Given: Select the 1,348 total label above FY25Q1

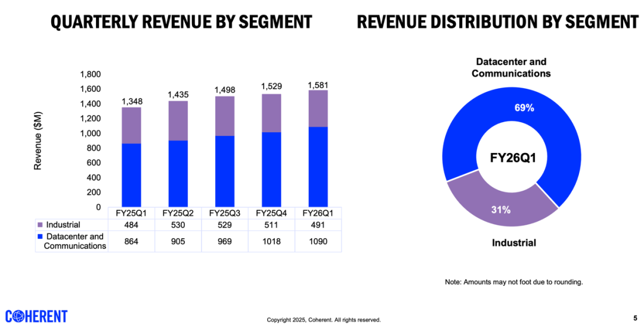Looking at the screenshot, I should (x=131, y=101).
